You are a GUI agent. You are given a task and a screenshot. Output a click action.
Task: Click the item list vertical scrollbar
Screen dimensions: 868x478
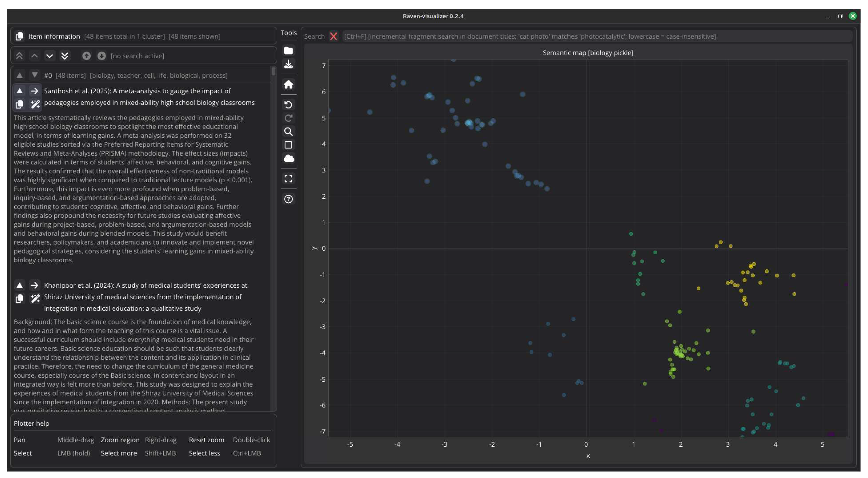pyautogui.click(x=273, y=71)
